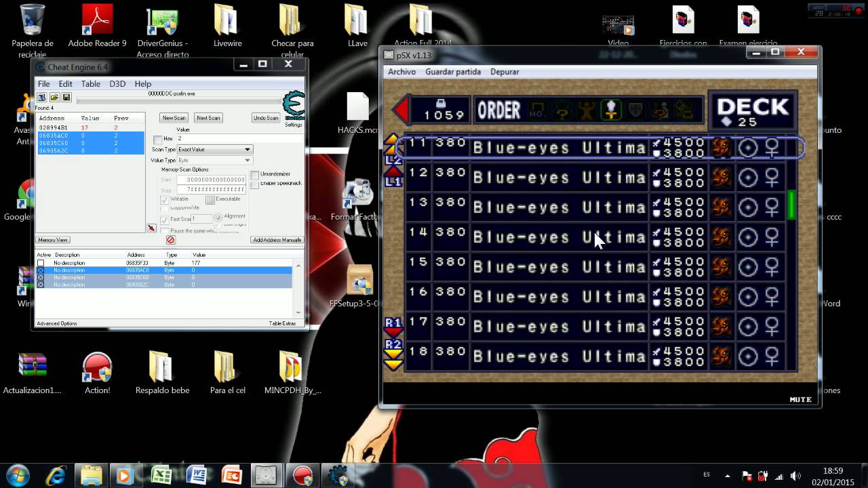The height and width of the screenshot is (488, 868).
Task: Click the Undo Scan button
Action: pos(266,118)
